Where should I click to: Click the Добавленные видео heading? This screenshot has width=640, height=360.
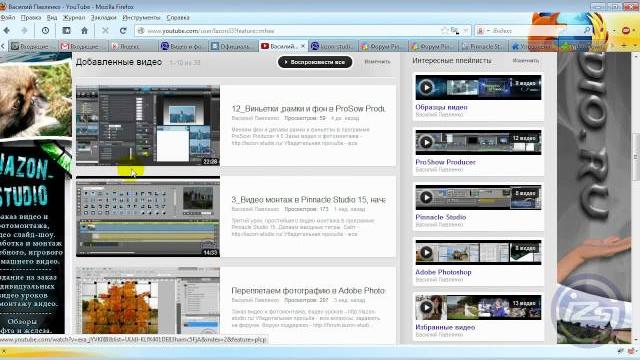point(119,62)
